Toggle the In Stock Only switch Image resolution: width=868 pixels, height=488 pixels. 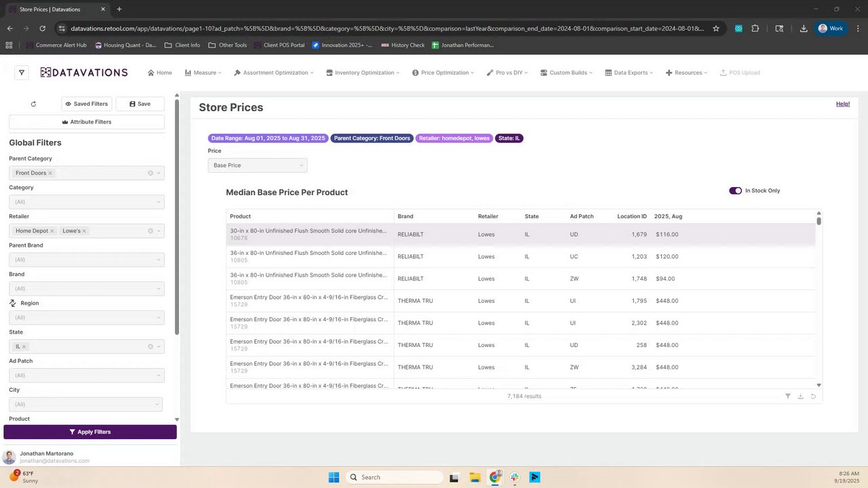735,190
